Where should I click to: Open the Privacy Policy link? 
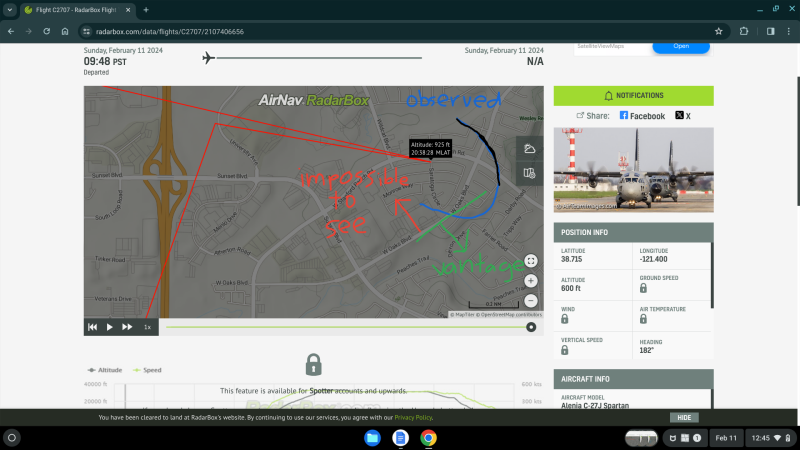click(x=413, y=417)
